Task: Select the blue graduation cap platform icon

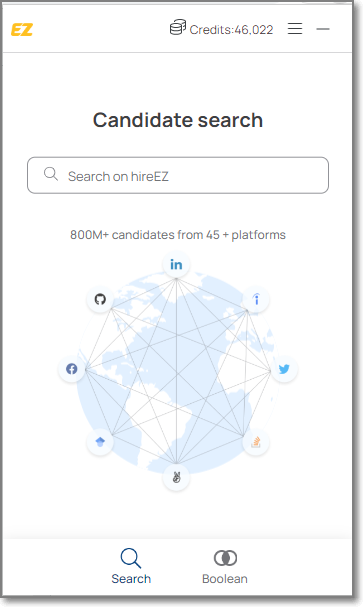Action: pyautogui.click(x=100, y=442)
